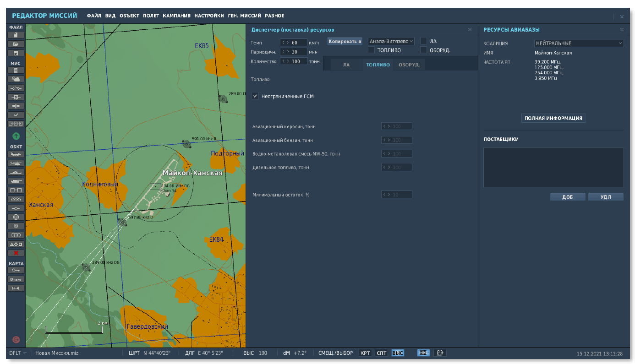The height and width of the screenshot is (364, 635).
Task: Click the red exit icon at bottom left
Action: click(16, 340)
